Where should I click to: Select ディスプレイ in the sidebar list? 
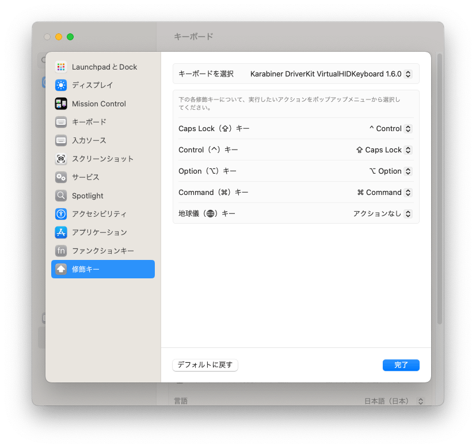tap(103, 85)
